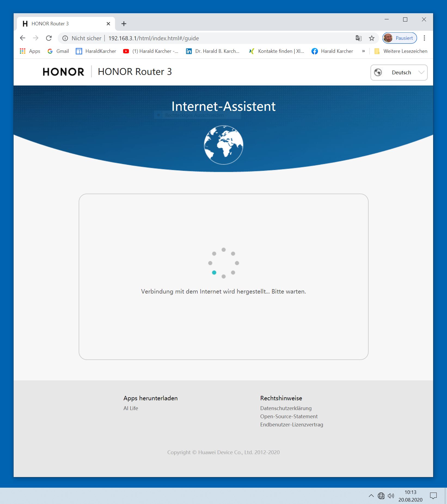This screenshot has width=447, height=504.
Task: Click the Huawei copyright notice
Action: (x=223, y=452)
